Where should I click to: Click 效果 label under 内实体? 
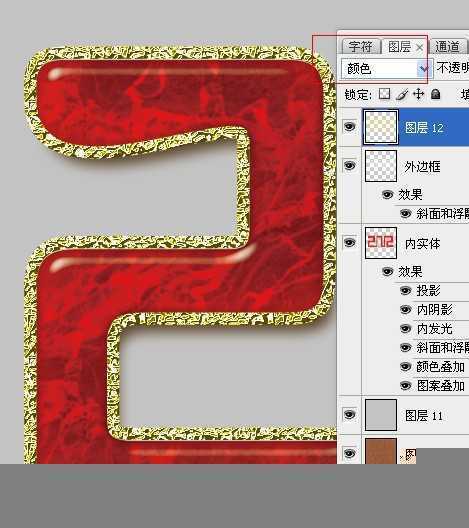pos(410,271)
